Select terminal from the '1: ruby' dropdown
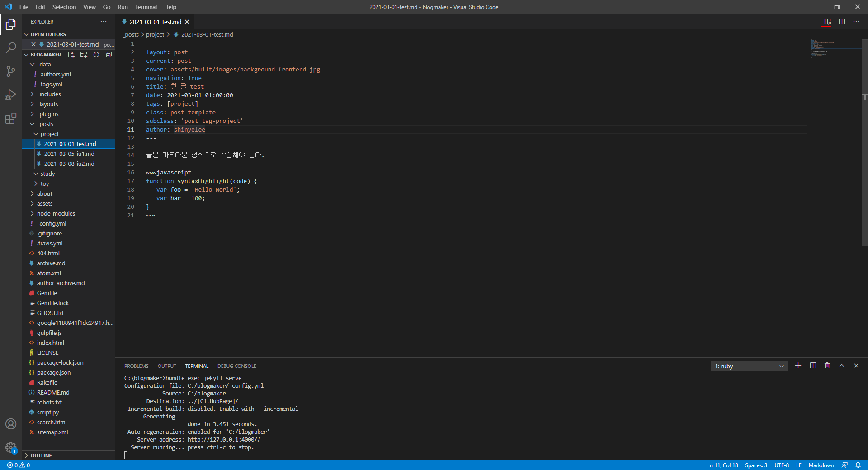Viewport: 868px width, 470px height. coord(749,366)
